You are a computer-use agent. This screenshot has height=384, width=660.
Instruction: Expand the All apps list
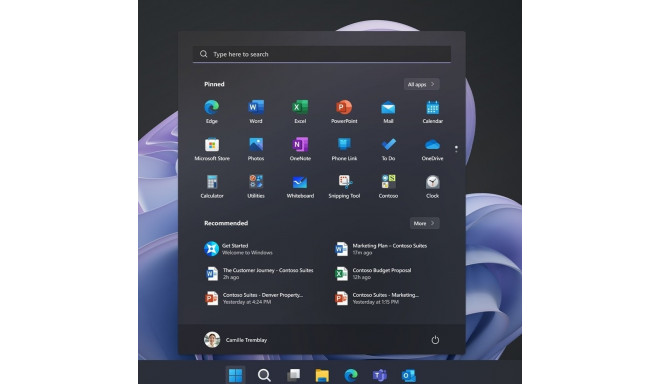[x=421, y=84]
